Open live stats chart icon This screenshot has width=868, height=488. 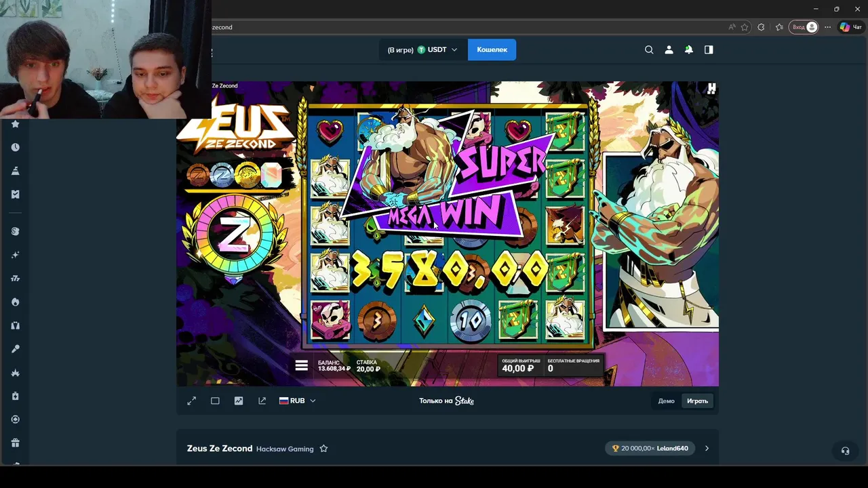tap(239, 401)
